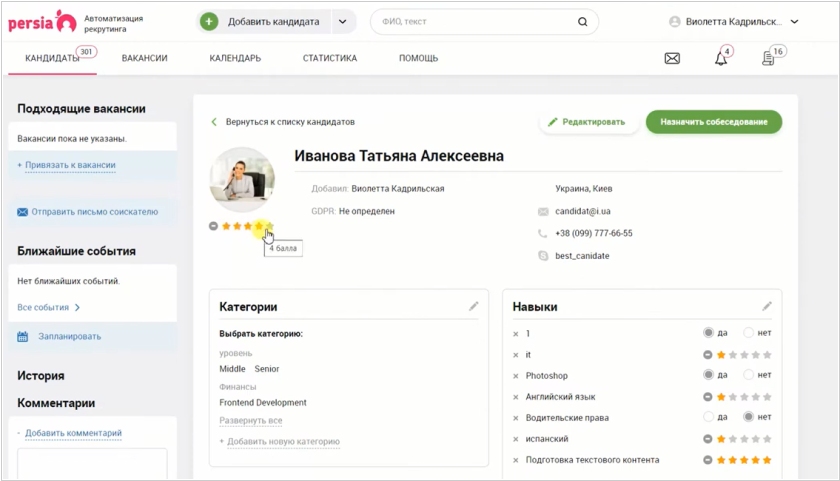Return via Вернуться к списку кандидатов link
Image resolution: width=840 pixels, height=481 pixels.
(283, 122)
